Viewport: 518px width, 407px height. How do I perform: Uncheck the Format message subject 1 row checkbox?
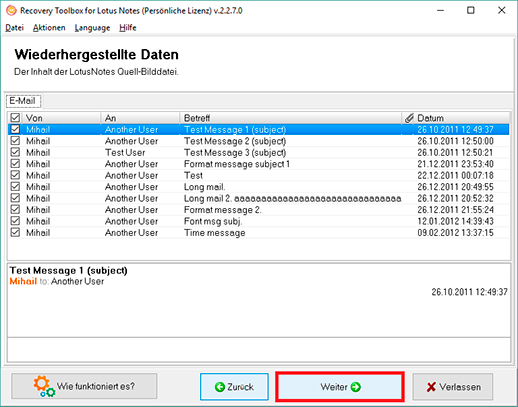[x=15, y=164]
